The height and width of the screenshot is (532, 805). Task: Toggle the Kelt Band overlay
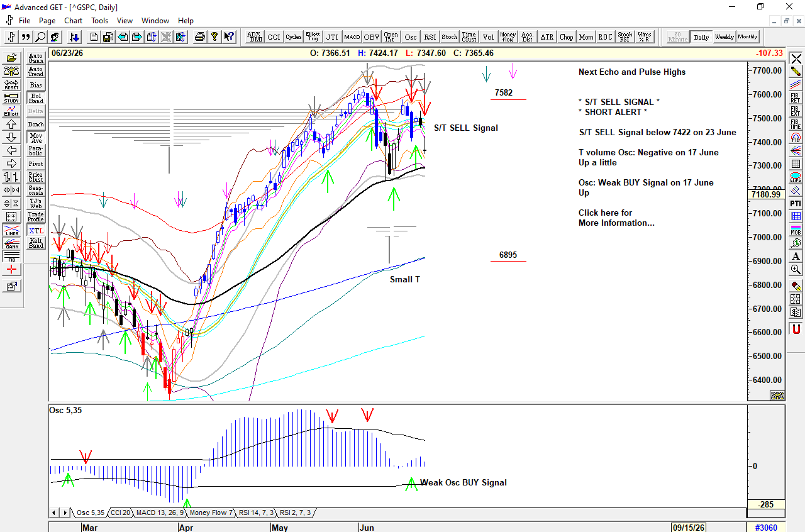[x=36, y=243]
